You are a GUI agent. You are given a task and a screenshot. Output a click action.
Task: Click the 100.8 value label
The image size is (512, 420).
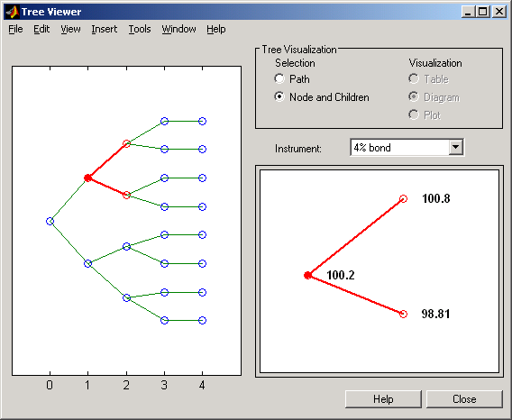436,198
